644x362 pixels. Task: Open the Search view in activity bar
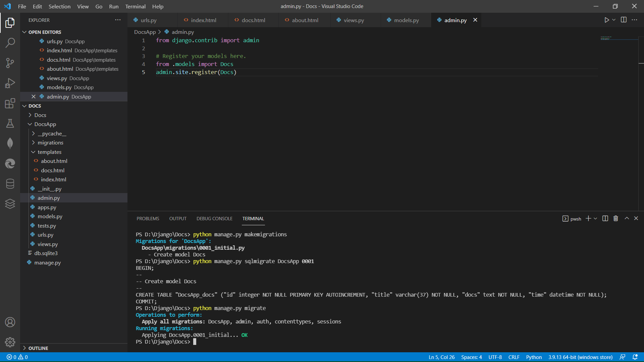(10, 43)
